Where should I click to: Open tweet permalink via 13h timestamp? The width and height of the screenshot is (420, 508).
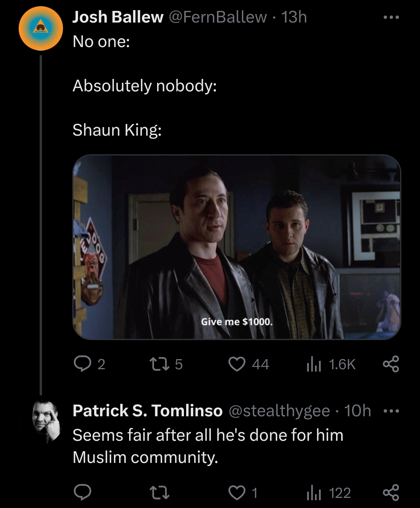coord(294,17)
